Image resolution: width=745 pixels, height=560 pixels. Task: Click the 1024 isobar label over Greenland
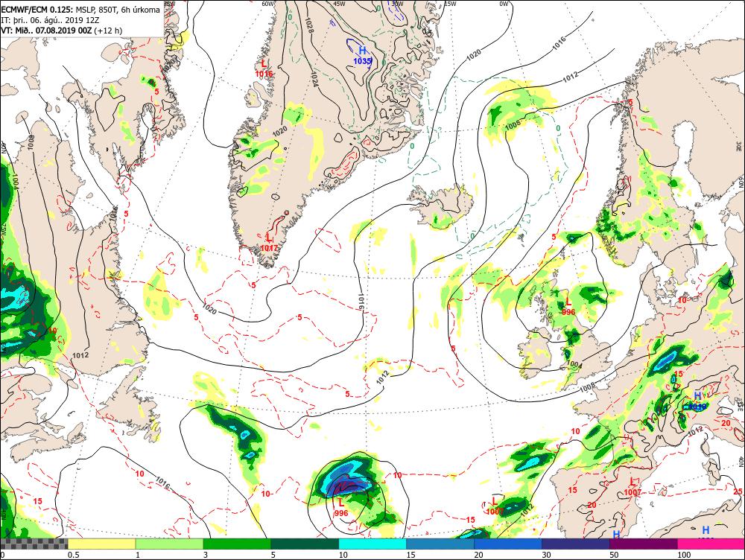pyautogui.click(x=314, y=78)
